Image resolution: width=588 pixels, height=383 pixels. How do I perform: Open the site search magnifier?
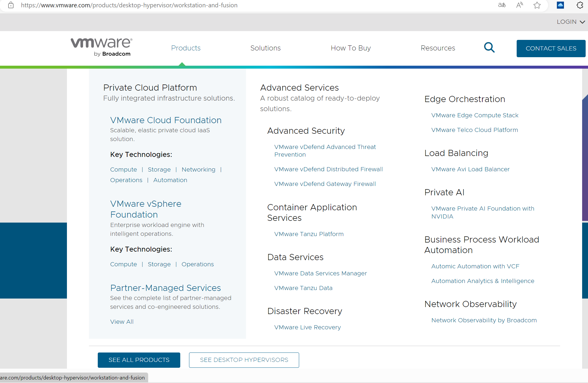tap(489, 48)
